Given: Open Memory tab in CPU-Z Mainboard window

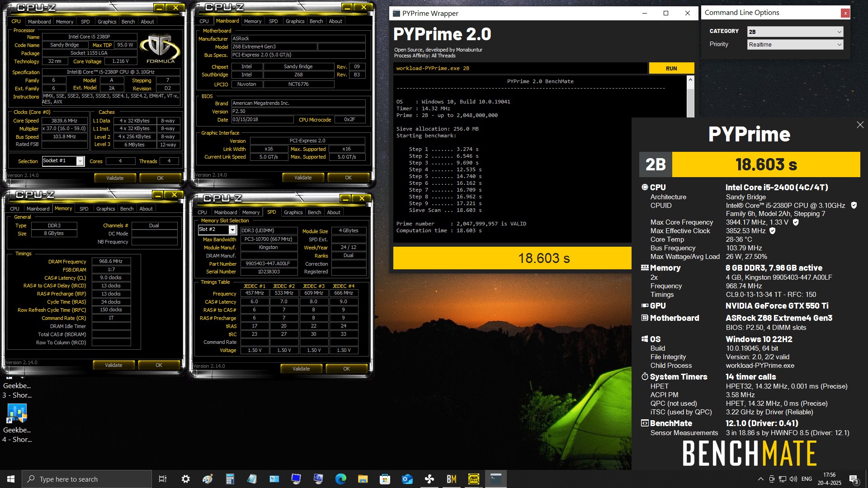Looking at the screenshot, I should point(253,21).
